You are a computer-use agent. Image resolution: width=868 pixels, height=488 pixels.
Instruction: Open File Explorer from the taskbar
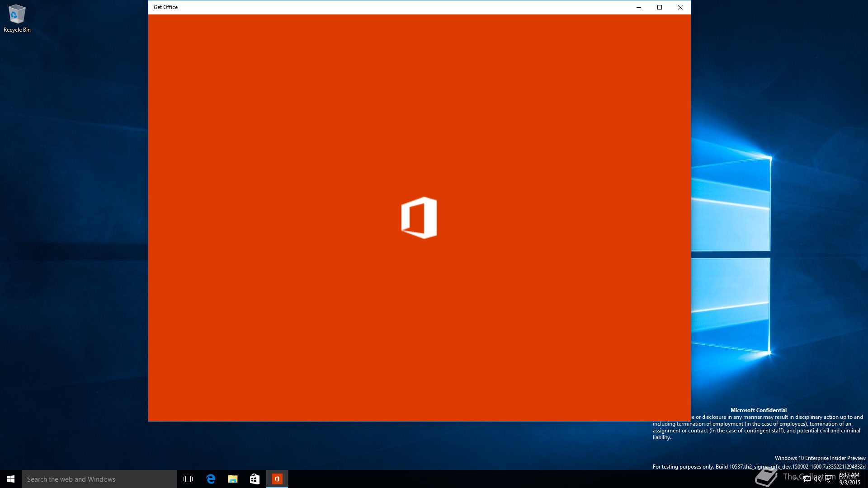233,479
